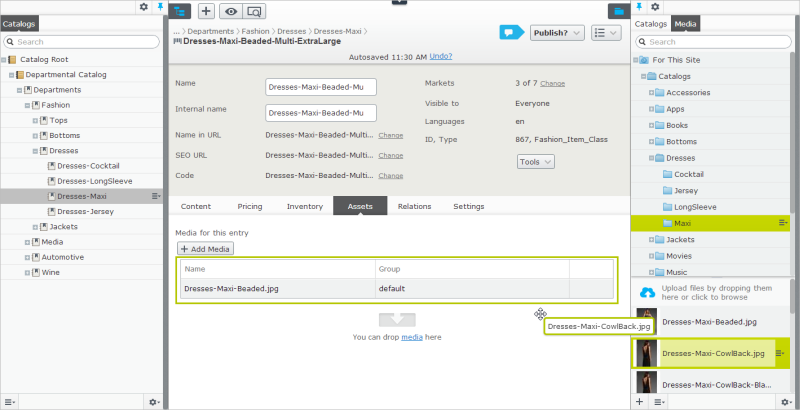The width and height of the screenshot is (800, 410).
Task: Click the Dresses-Maxi-Beaded.jpg thumbnail
Action: [646, 322]
